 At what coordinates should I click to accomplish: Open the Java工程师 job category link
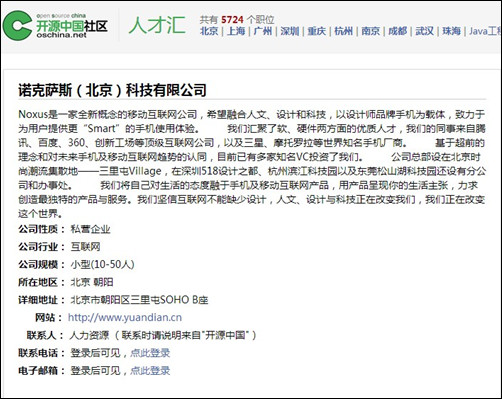click(x=485, y=31)
